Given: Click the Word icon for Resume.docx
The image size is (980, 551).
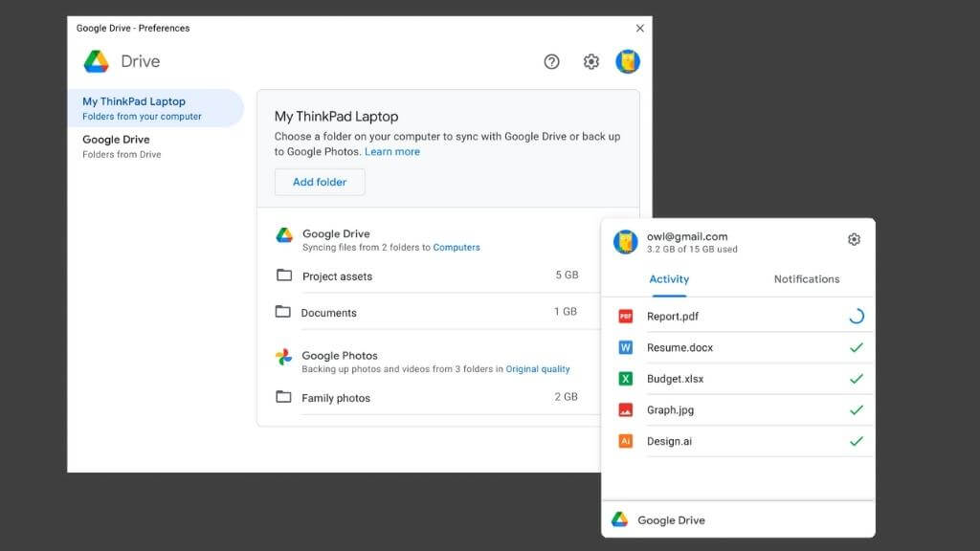Looking at the screenshot, I should click(x=625, y=347).
